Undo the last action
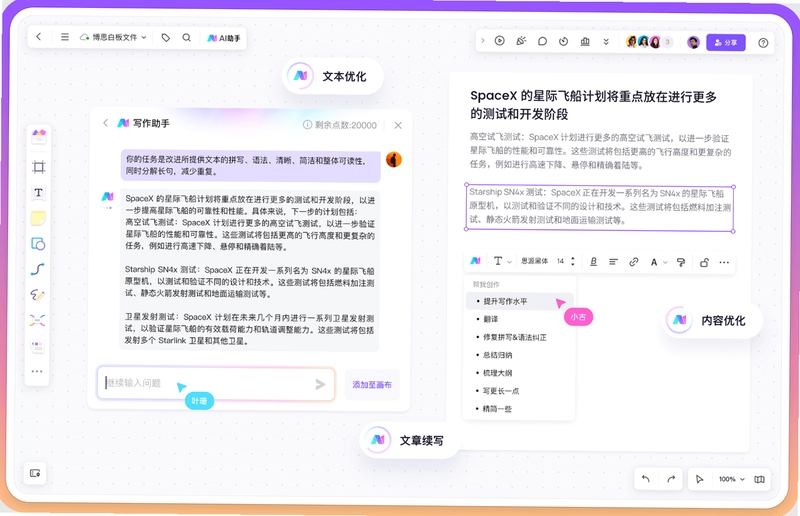Screen dimensions: 800x516 coord(646,479)
